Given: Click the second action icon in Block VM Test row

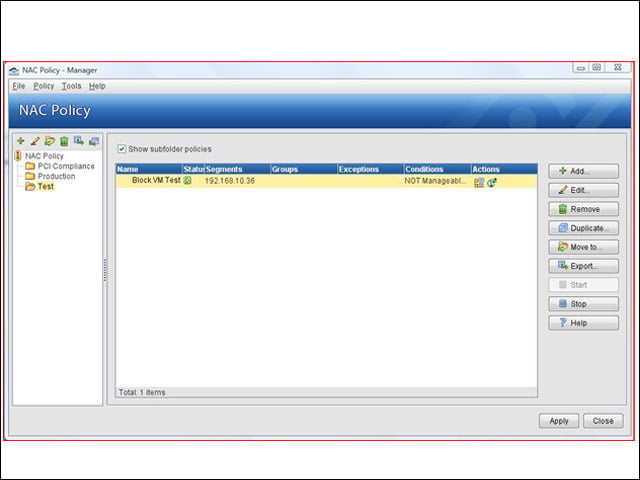Looking at the screenshot, I should (492, 182).
